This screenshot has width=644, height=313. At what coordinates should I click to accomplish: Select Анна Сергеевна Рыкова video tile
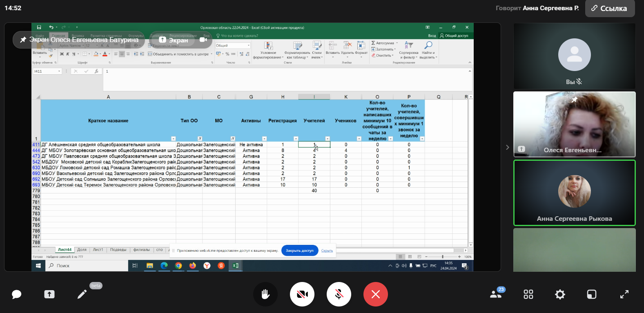pos(574,193)
